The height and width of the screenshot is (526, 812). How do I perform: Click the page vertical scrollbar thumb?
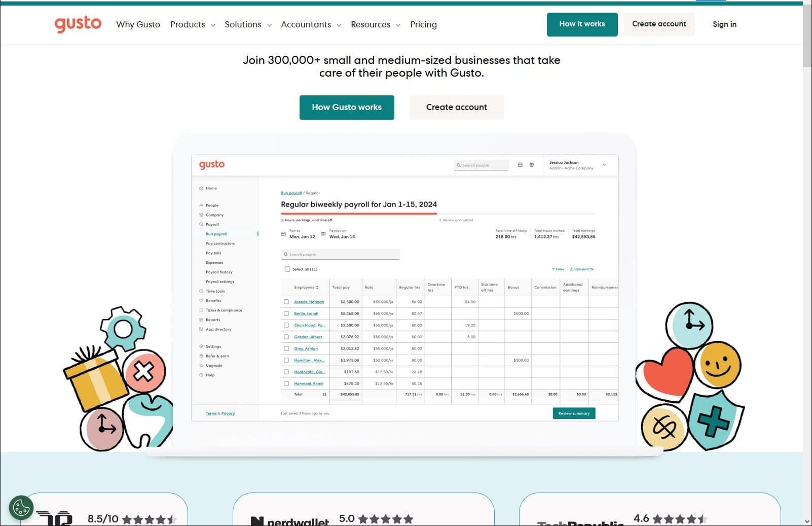point(807,36)
